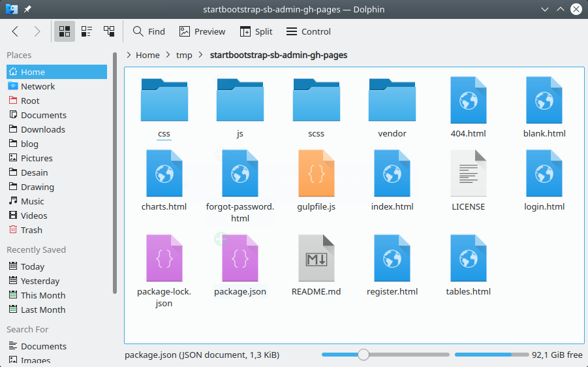This screenshot has height=367, width=588.
Task: Minimize the Dolphin window
Action: pos(545,9)
